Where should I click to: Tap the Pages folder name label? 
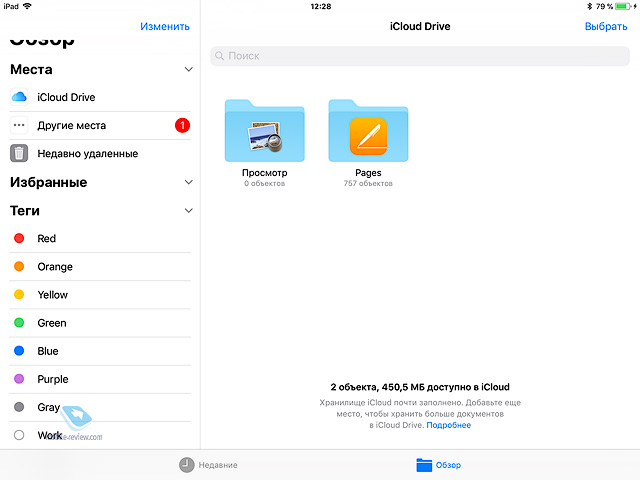pyautogui.click(x=368, y=173)
